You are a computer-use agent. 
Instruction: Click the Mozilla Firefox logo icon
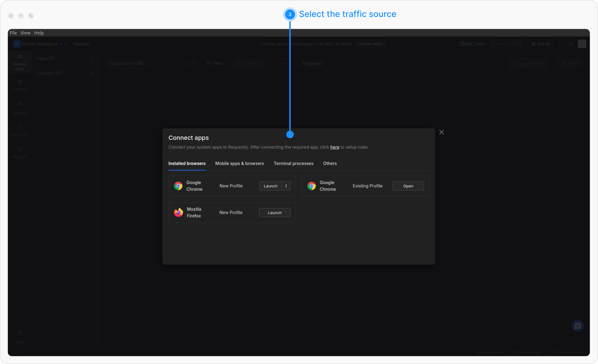tap(178, 213)
